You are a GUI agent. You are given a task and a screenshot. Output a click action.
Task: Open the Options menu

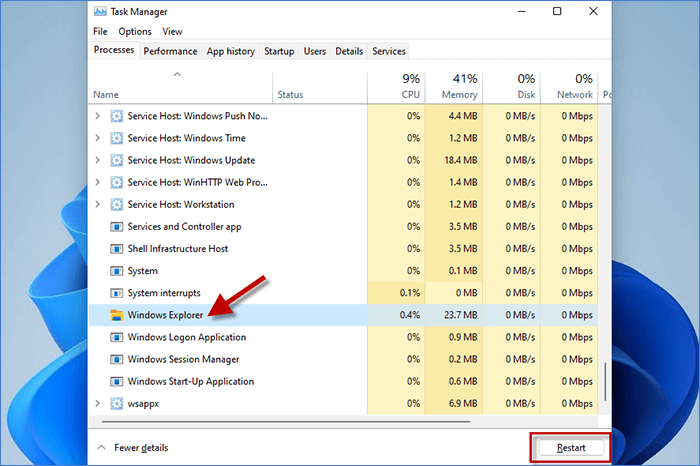135,32
